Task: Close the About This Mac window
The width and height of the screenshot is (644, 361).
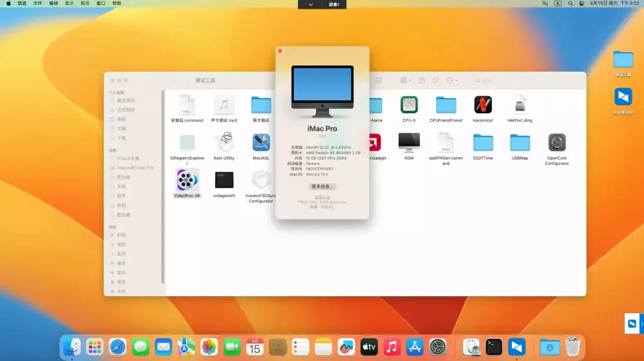Action: coord(280,51)
